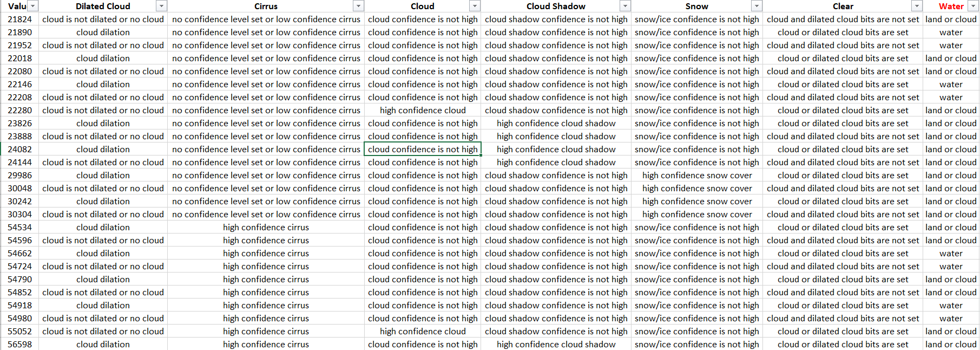Open the Cloud column filter dropdown
This screenshot has height=350, width=980.
coord(475,6)
